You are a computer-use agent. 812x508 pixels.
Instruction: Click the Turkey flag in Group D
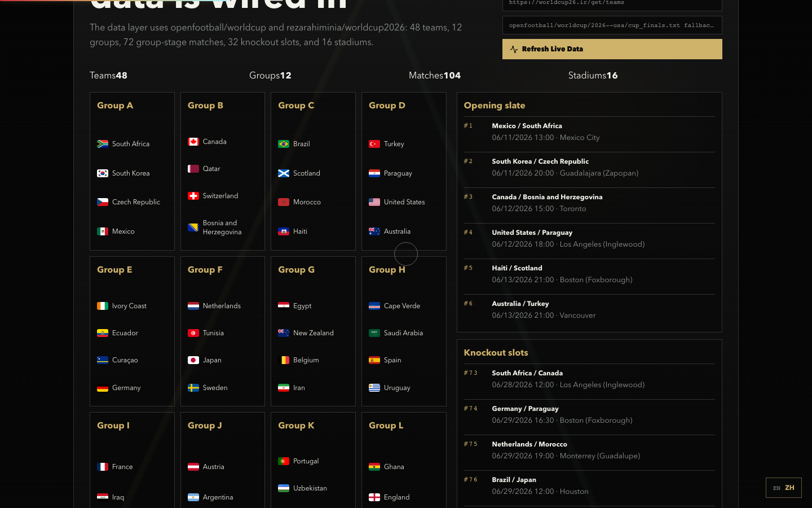point(374,144)
